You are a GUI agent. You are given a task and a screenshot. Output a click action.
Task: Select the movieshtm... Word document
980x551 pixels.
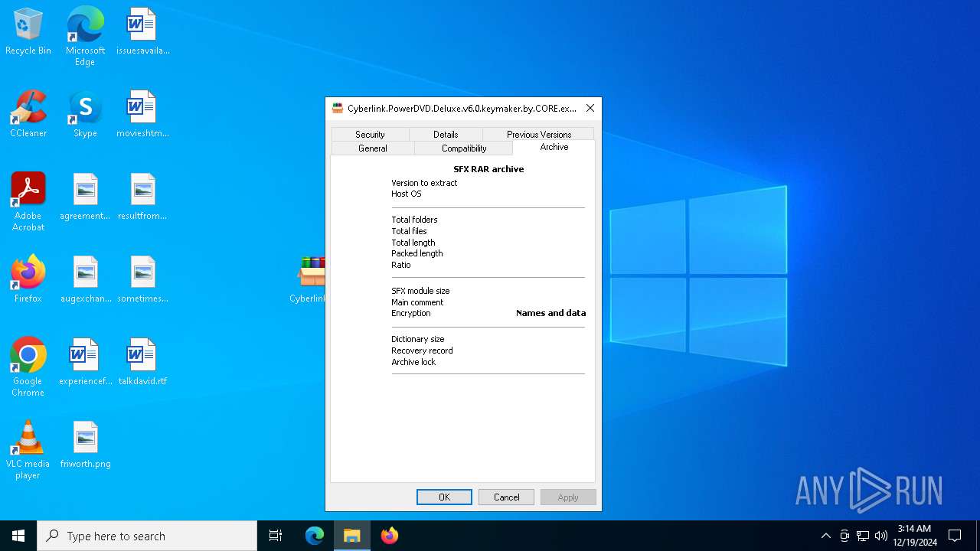pos(142,115)
